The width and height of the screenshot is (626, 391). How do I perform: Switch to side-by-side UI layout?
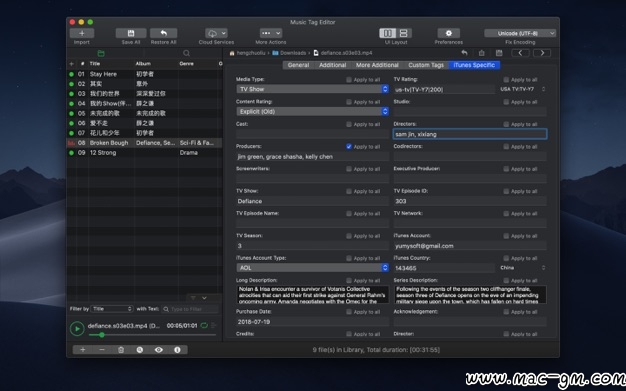click(x=387, y=33)
